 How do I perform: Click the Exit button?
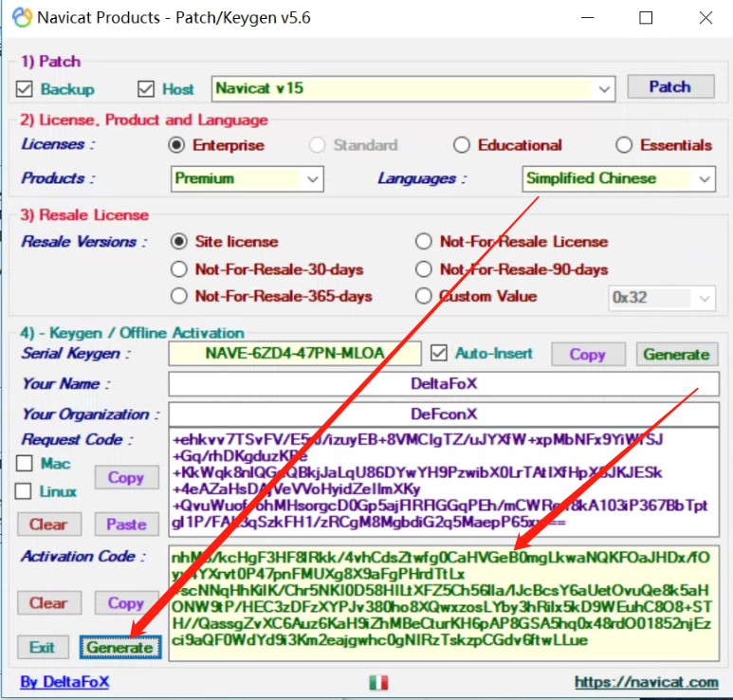pos(43,647)
